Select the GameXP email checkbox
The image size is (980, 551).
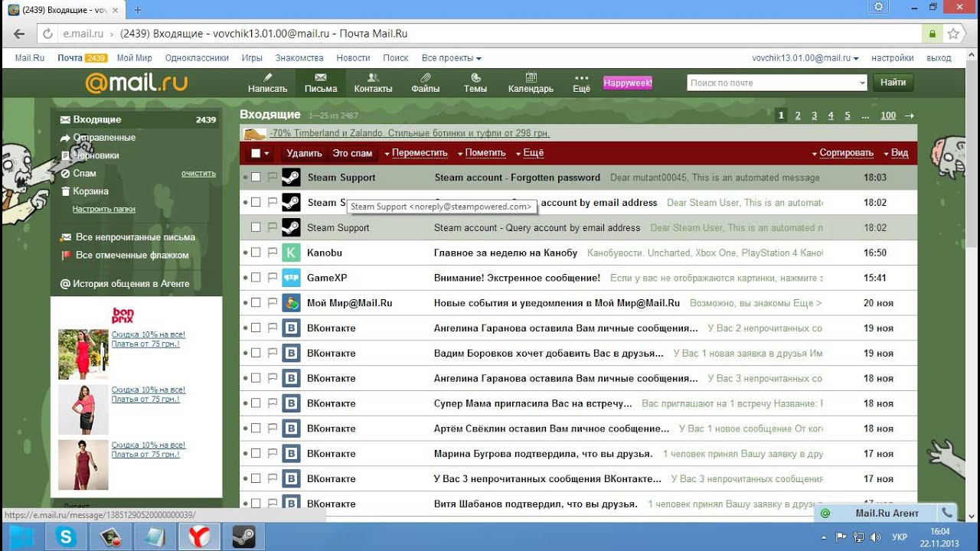tap(256, 278)
